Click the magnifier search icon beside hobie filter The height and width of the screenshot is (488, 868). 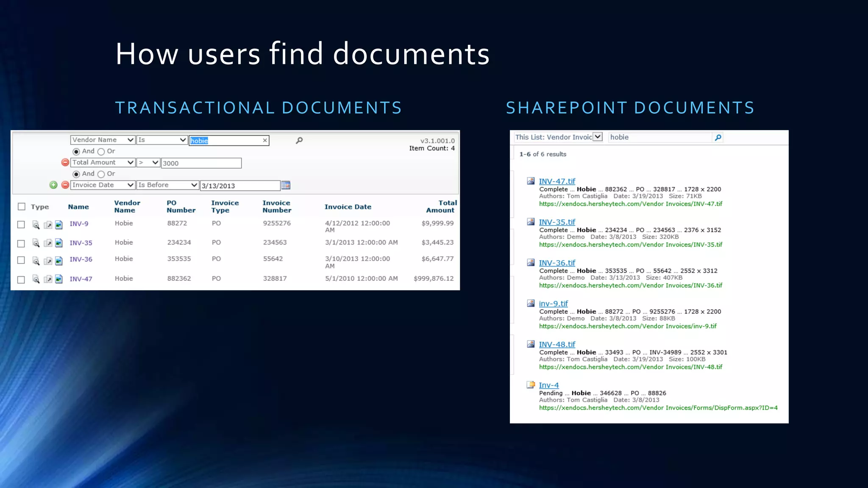[299, 140]
